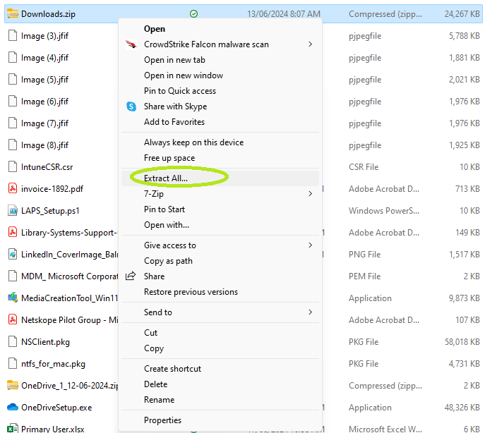Click the Image (8).jfif file icon
The image size is (504, 433).
(13, 145)
